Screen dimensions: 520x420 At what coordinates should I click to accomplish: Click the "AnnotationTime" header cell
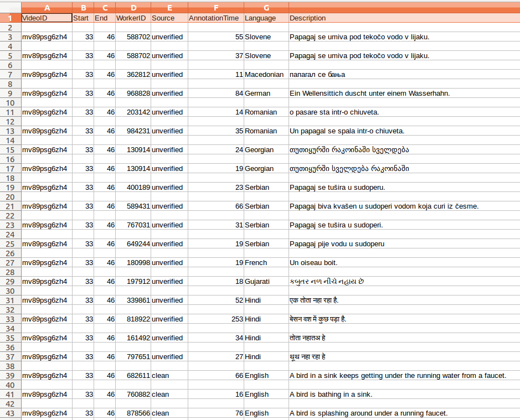[215, 18]
